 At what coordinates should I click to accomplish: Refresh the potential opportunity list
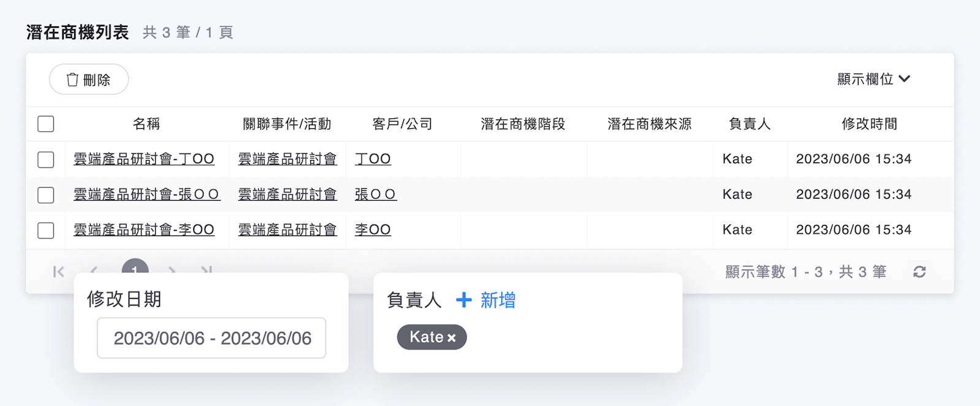click(x=919, y=272)
